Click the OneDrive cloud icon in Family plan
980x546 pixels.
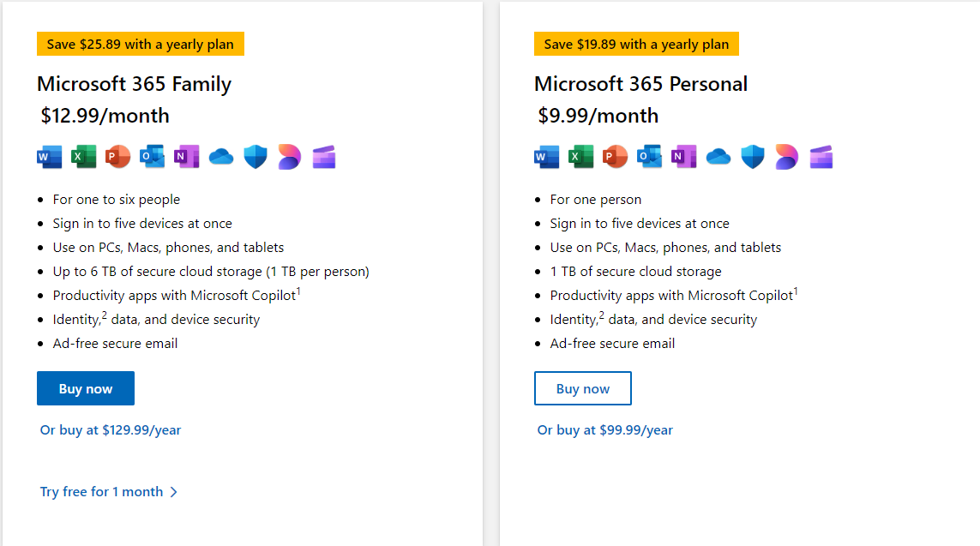click(x=220, y=157)
